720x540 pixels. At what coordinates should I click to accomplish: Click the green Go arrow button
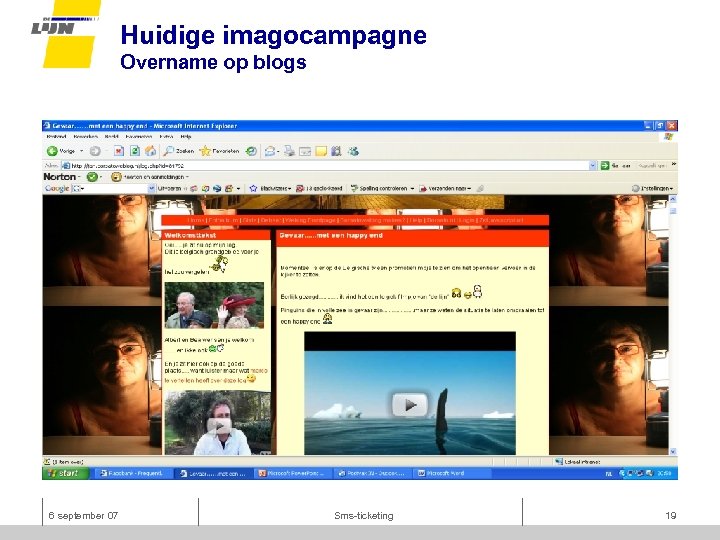(x=605, y=166)
